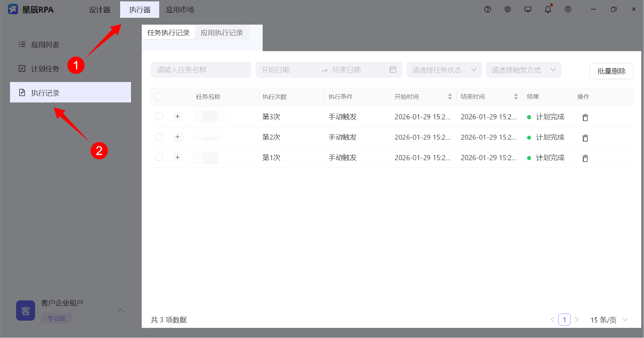Open settings hexagon icon in title bar
Screen dimensions: 644x338
[x=508, y=9]
